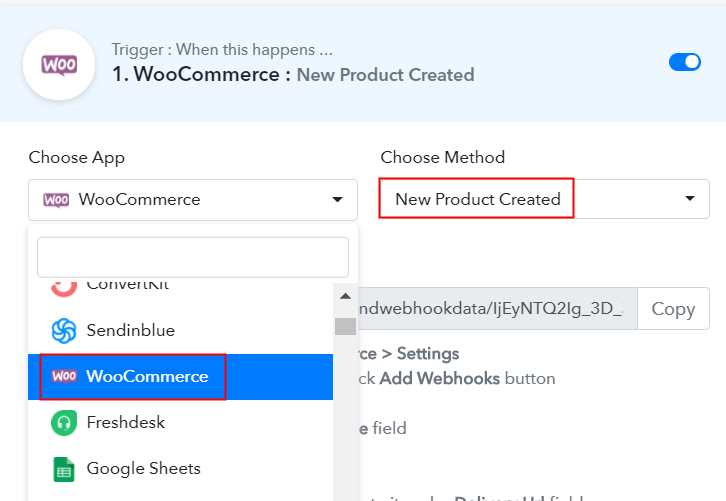The width and height of the screenshot is (726, 501).
Task: Pick the Freshdesk label in the app list
Action: 126,422
